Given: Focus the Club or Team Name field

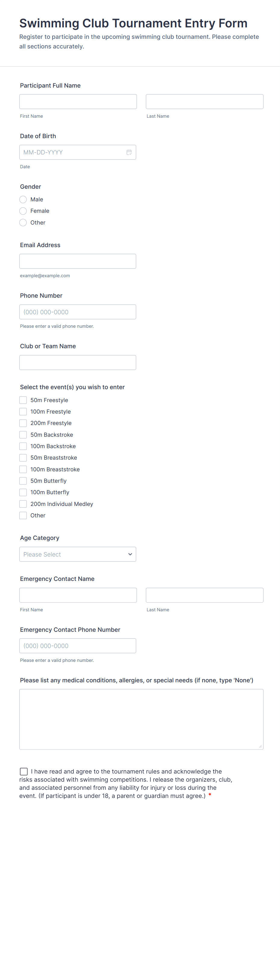Looking at the screenshot, I should (x=78, y=363).
